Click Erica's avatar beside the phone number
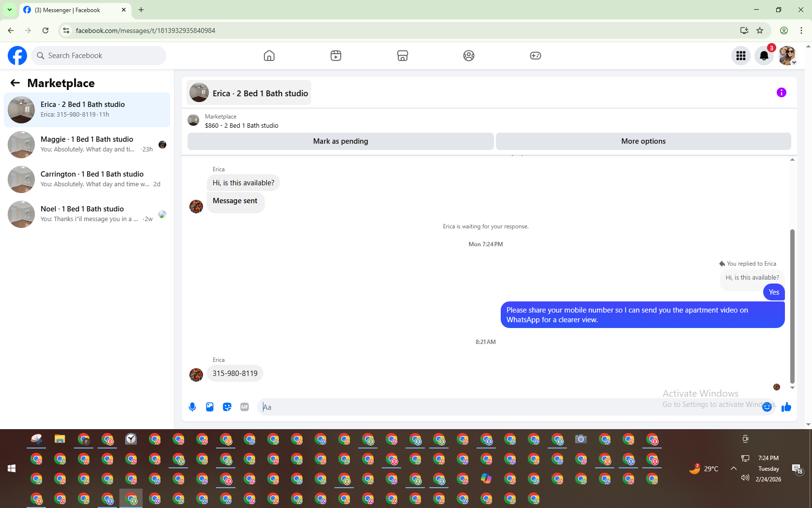Image resolution: width=812 pixels, height=508 pixels. (196, 374)
